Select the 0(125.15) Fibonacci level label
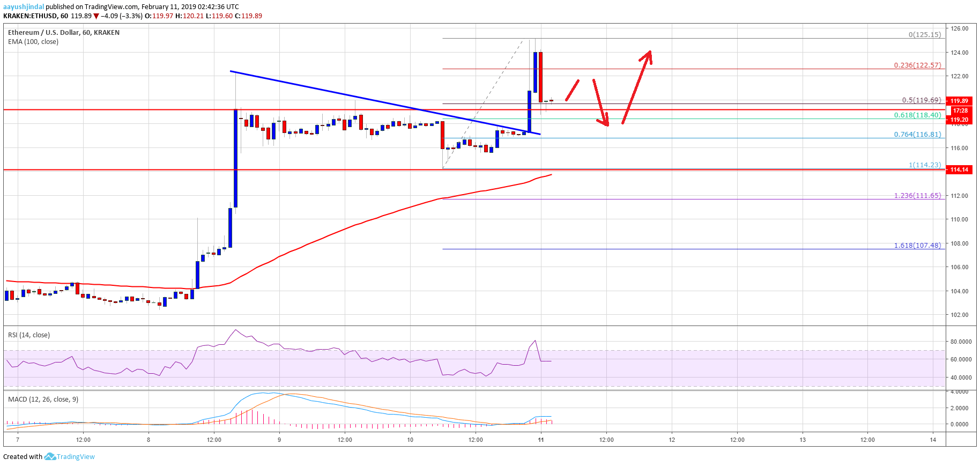This screenshot has width=980, height=466. pyautogui.click(x=925, y=34)
